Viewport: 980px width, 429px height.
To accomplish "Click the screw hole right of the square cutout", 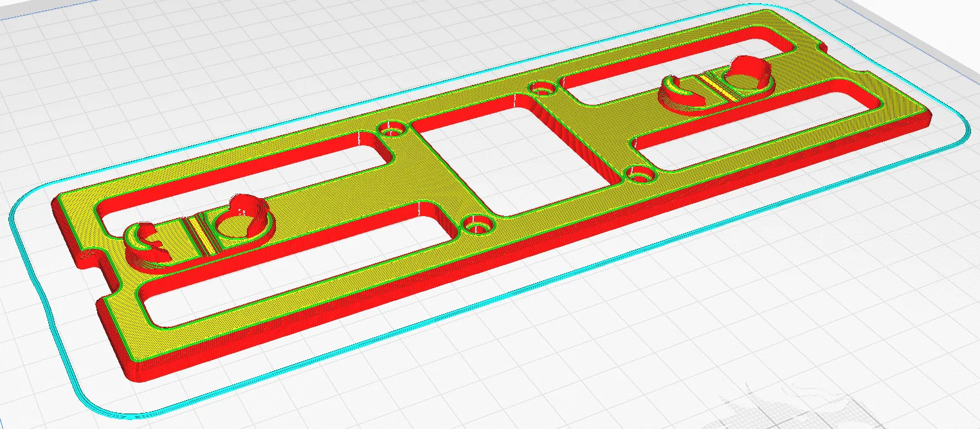I will pyautogui.click(x=640, y=172).
